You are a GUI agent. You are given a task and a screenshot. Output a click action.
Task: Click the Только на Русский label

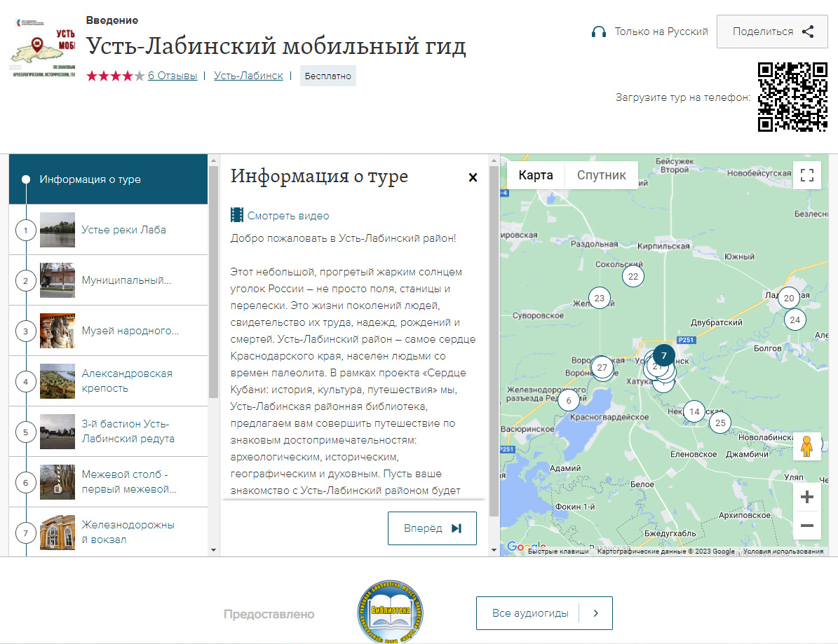tap(661, 32)
